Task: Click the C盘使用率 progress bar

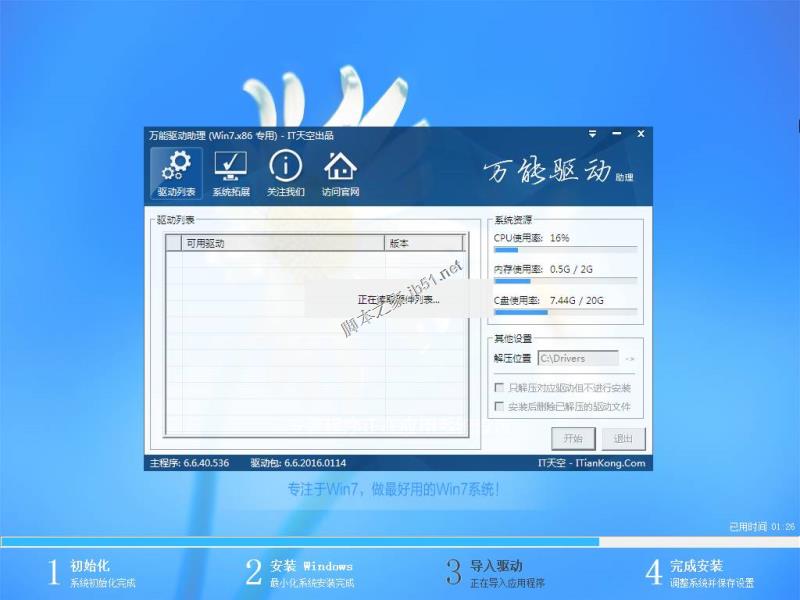Action: pos(566,312)
